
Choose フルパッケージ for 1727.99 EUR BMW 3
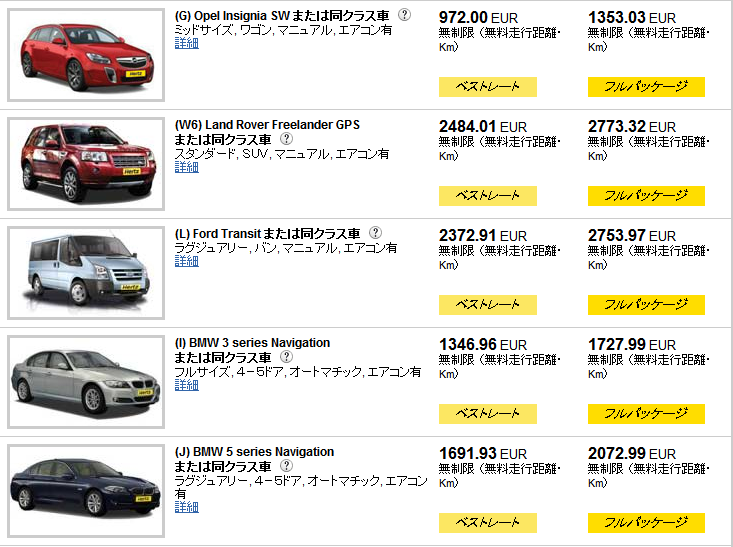pos(646,414)
